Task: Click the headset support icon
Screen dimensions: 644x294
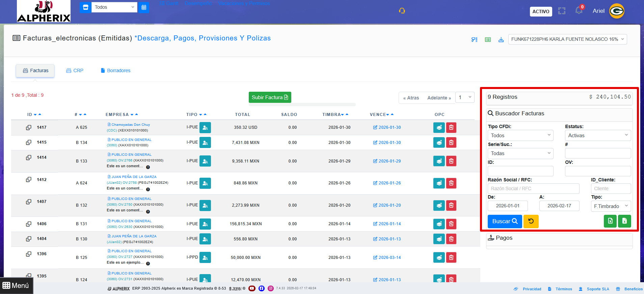Action: pos(402,11)
